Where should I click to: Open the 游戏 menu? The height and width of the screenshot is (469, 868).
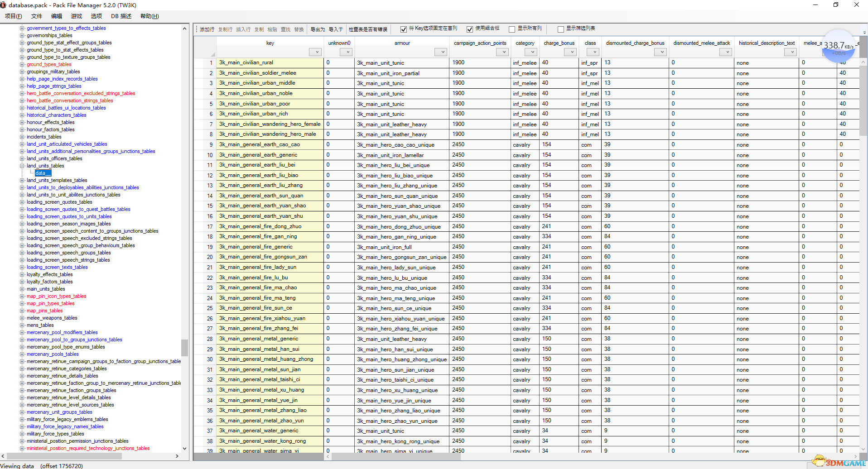tap(77, 16)
